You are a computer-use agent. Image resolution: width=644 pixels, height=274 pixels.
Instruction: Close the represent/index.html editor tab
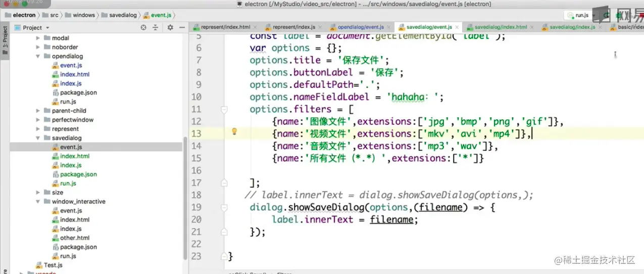[255, 27]
